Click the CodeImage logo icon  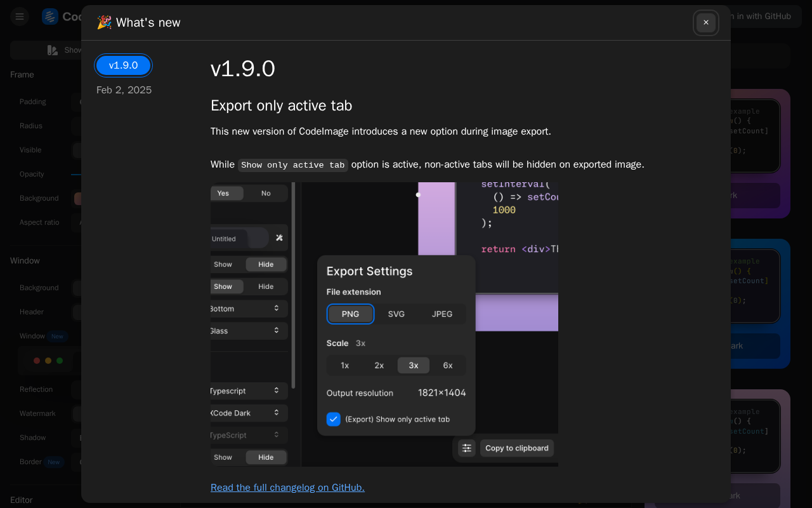tap(49, 17)
